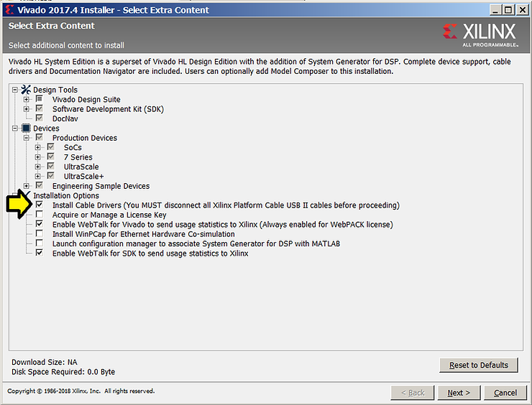Disable WebTalk for Vivado checkbox

coord(40,224)
